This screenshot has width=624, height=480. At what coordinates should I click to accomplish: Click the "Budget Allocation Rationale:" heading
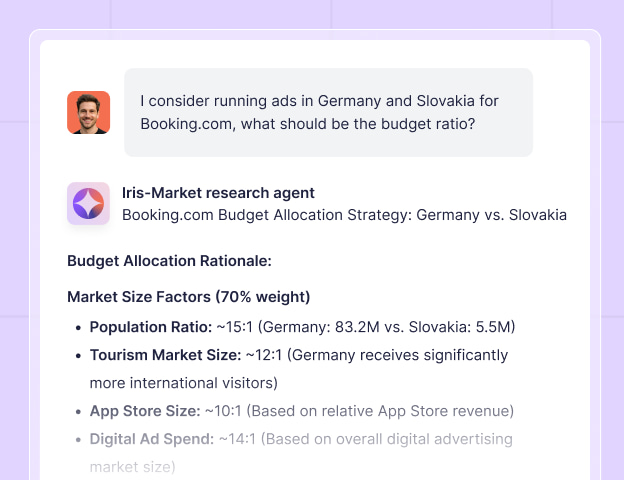click(x=169, y=262)
